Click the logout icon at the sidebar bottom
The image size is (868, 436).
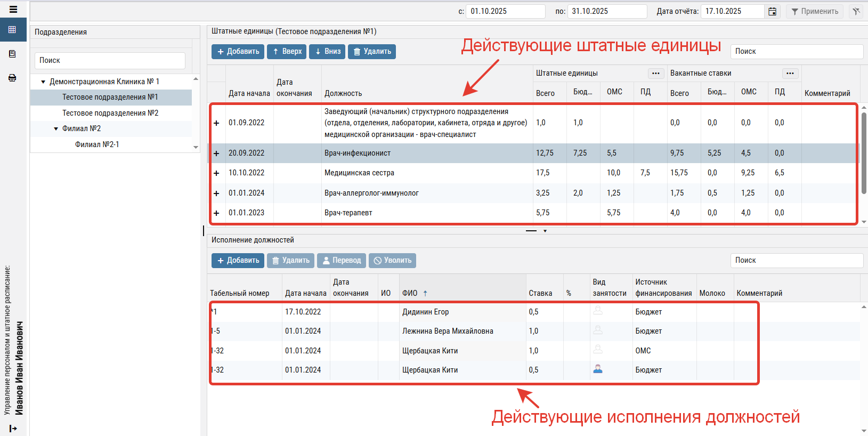click(x=13, y=429)
